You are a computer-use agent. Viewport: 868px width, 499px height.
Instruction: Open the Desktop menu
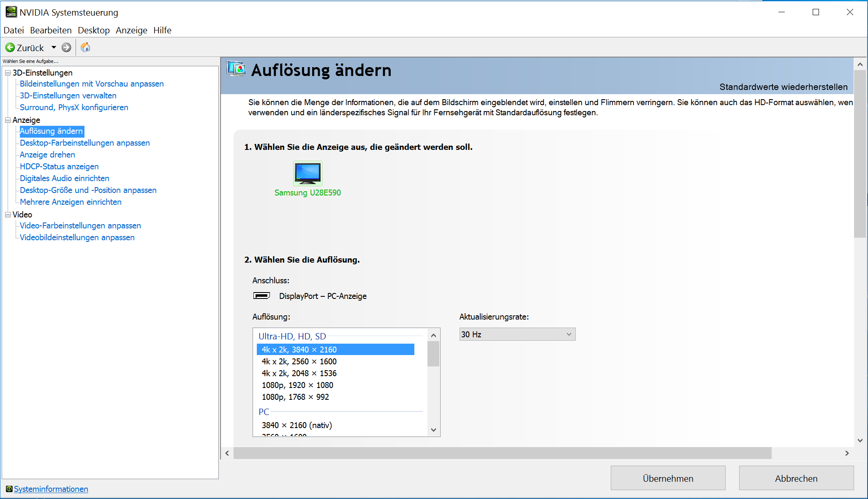[93, 30]
